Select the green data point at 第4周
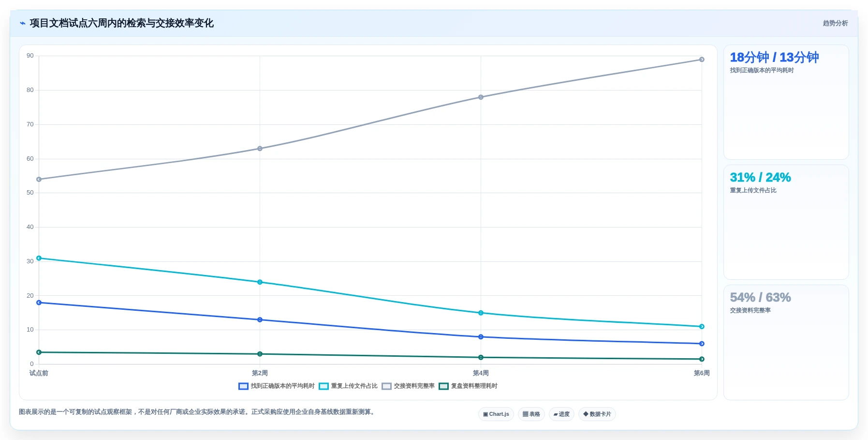This screenshot has width=868, height=440. point(481,357)
